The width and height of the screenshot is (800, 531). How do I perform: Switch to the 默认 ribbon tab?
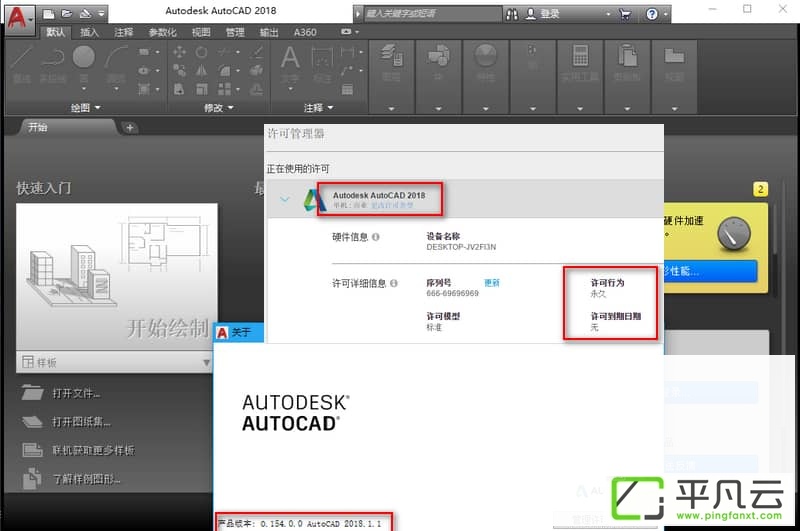tap(55, 32)
